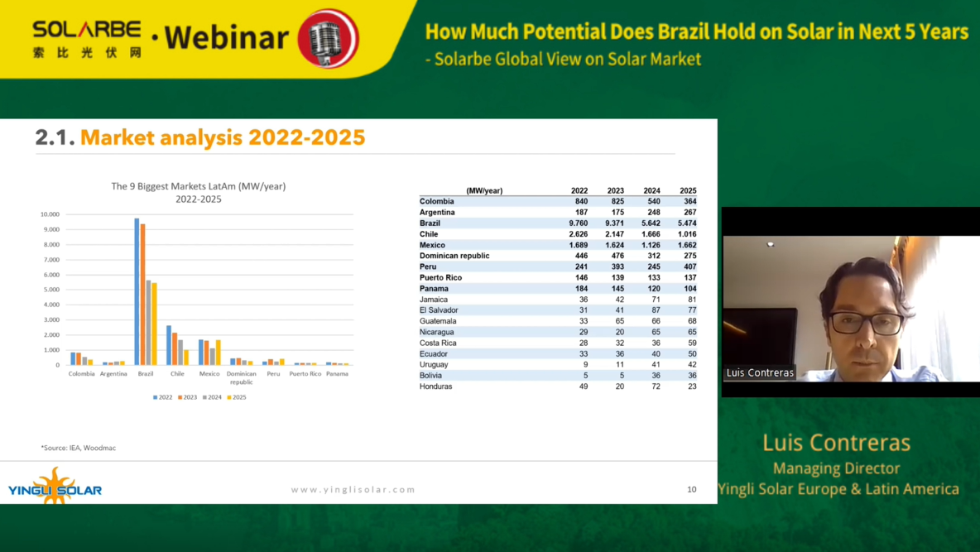Open the www.yinglisolar.com link
980x552 pixels.
353,489
